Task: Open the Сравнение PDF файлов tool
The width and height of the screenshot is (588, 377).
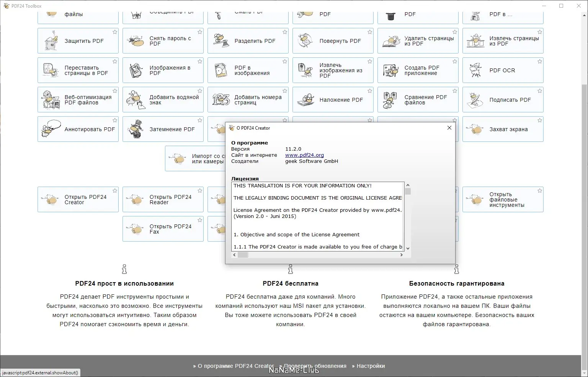Action: tap(418, 100)
